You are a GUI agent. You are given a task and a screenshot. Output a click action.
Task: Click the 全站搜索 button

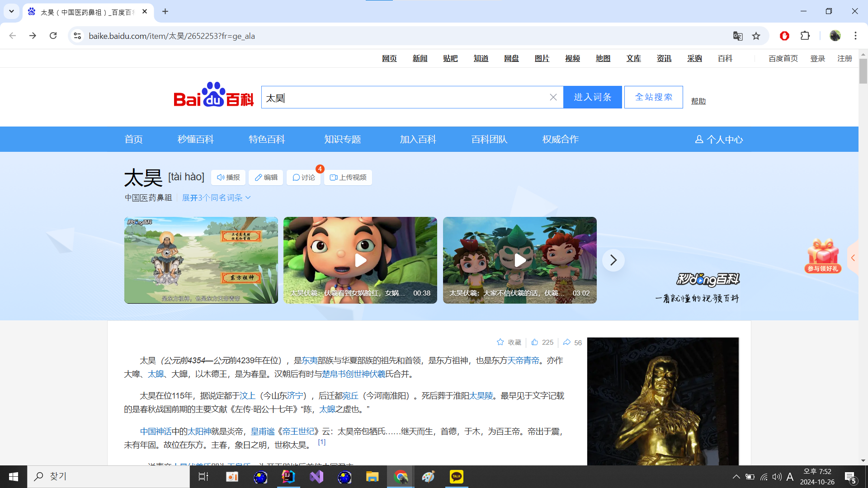(x=654, y=97)
